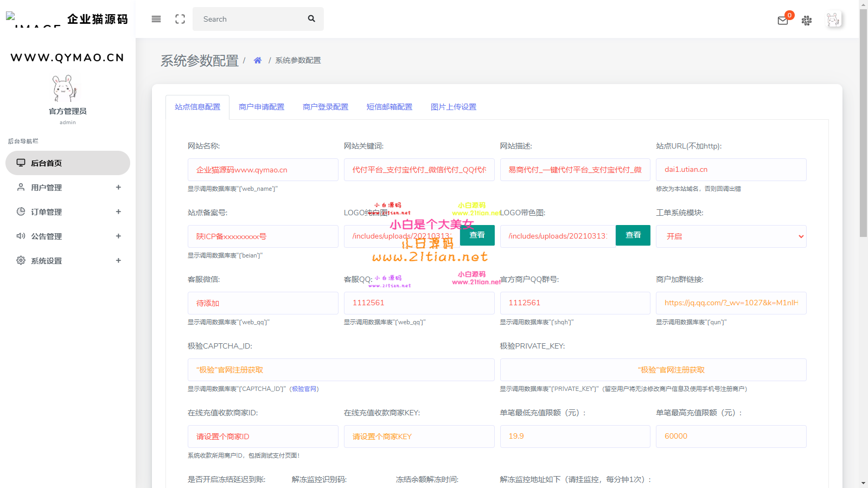Switch to the 商户申请配置 tab

[261, 107]
